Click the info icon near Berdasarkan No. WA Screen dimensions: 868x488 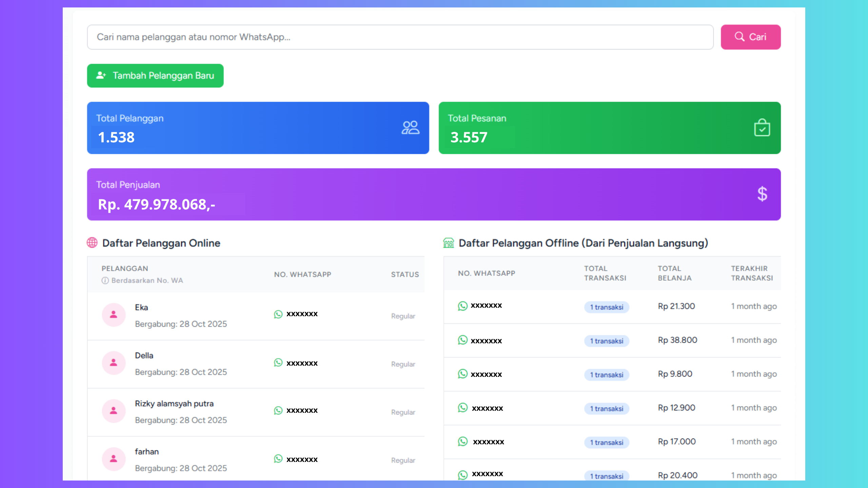[105, 281]
